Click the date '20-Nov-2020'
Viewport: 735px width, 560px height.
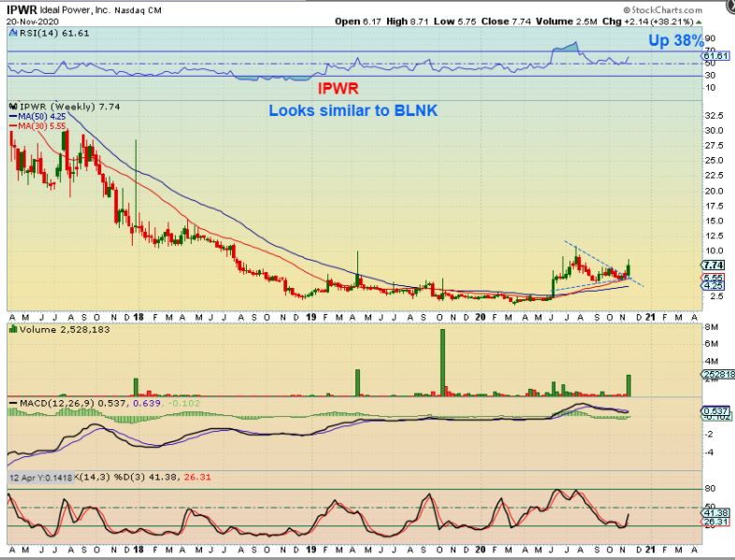point(33,22)
